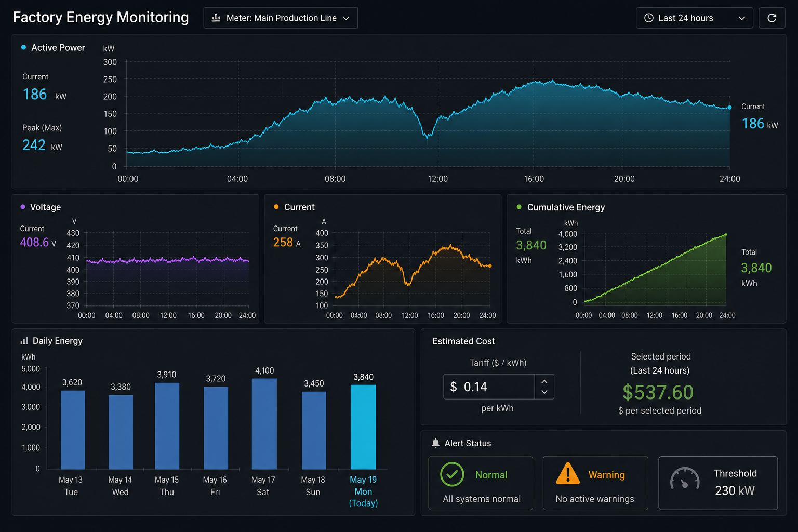Click the Tariff ($ / kWh) label
Screen dimensions: 798x532
tap(498, 363)
